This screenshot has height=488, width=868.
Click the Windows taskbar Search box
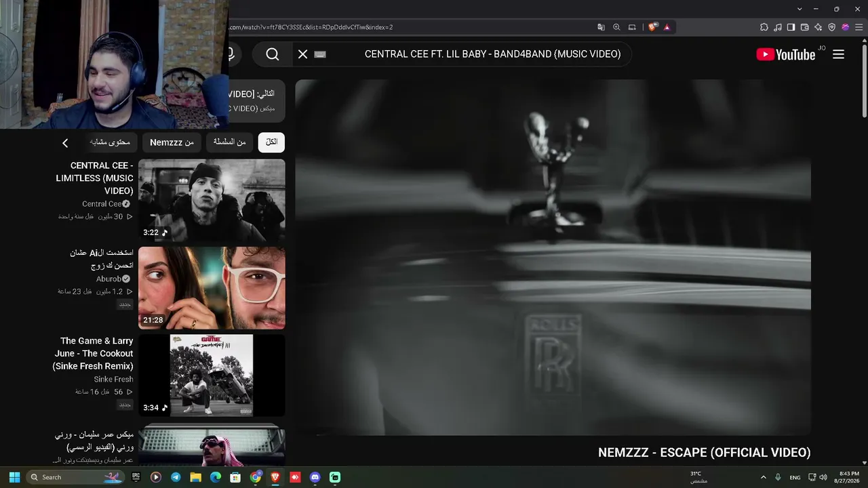point(76,477)
